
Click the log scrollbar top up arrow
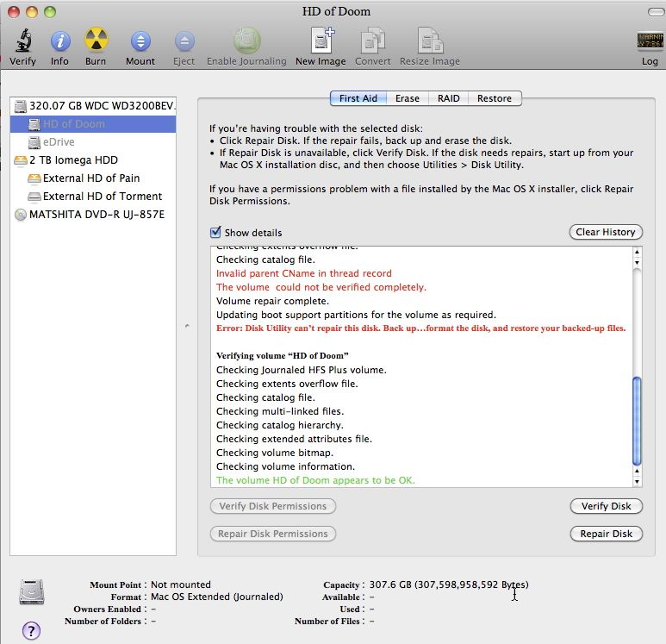pyautogui.click(x=637, y=252)
